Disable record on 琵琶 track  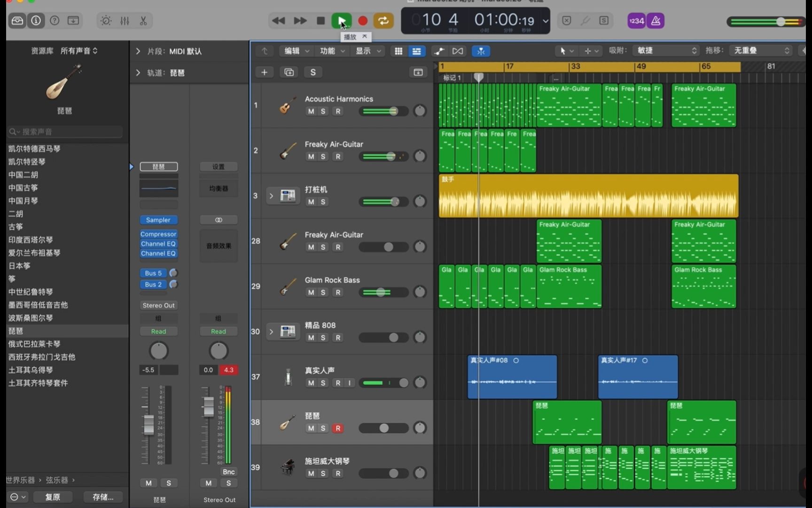(x=337, y=429)
